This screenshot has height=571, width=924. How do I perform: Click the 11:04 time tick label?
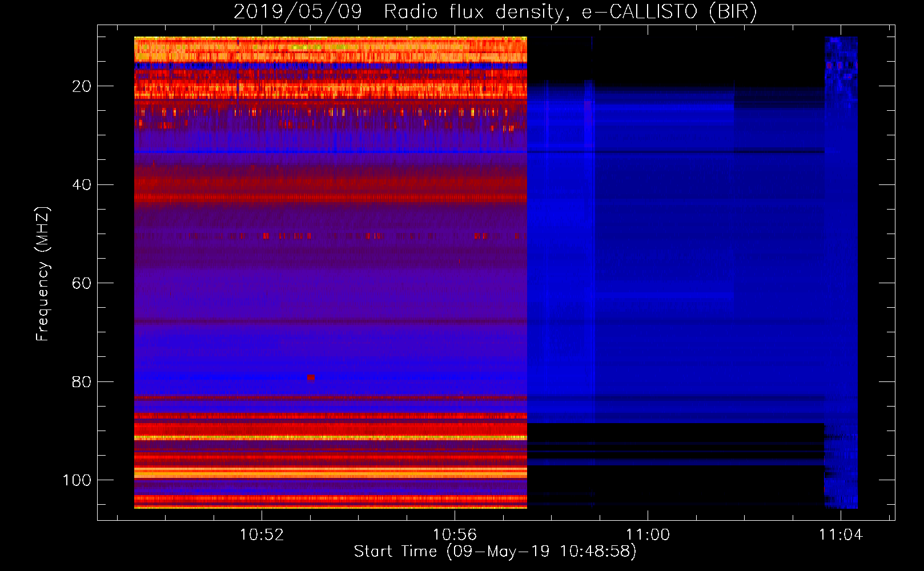[x=841, y=534]
